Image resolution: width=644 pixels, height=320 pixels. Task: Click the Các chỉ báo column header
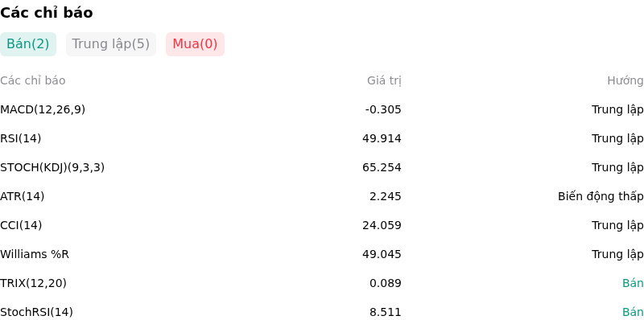coord(33,81)
